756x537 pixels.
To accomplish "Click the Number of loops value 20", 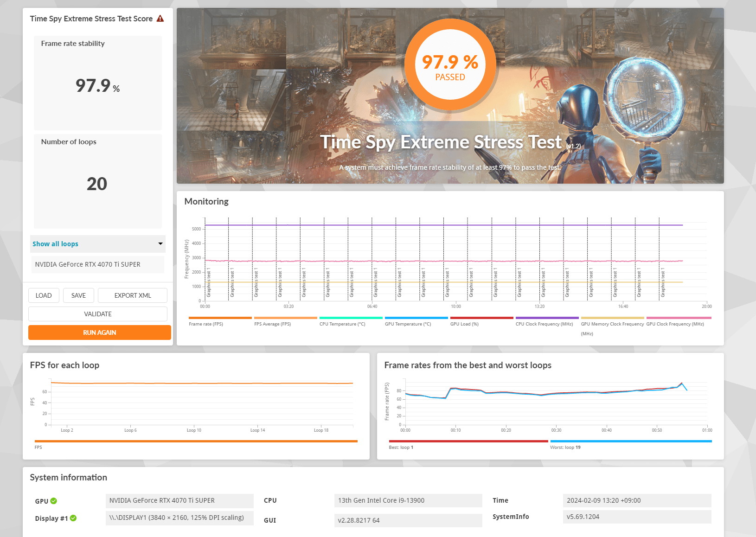I will 97,184.
